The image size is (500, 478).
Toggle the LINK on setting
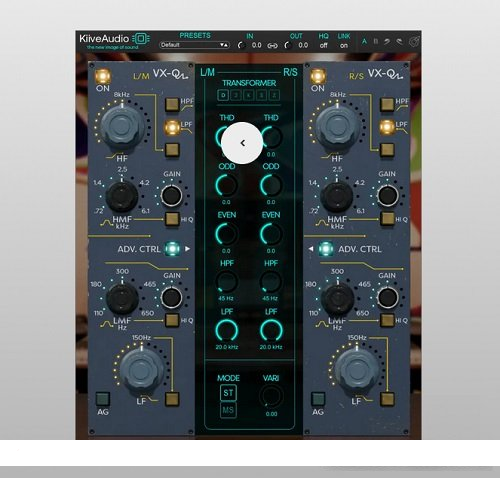tap(344, 46)
